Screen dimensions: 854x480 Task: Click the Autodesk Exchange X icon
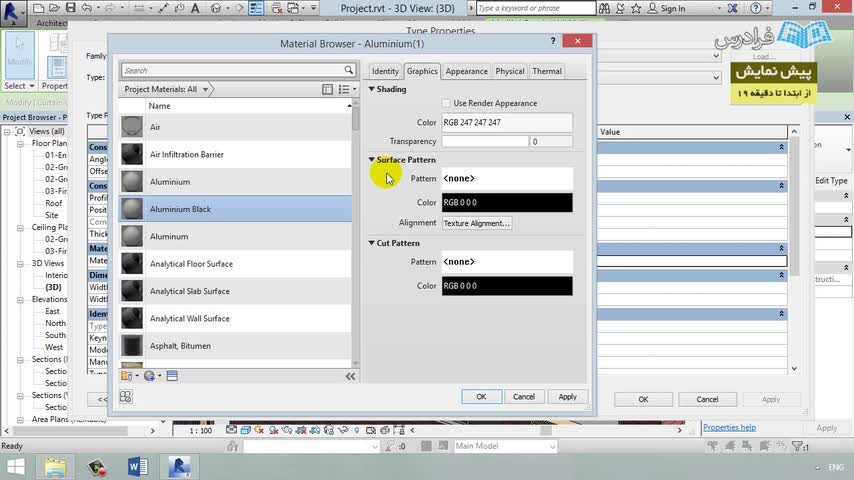coord(733,8)
